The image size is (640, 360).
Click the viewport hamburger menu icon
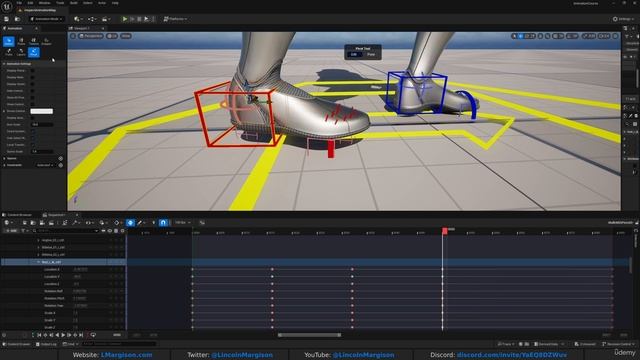click(x=73, y=36)
